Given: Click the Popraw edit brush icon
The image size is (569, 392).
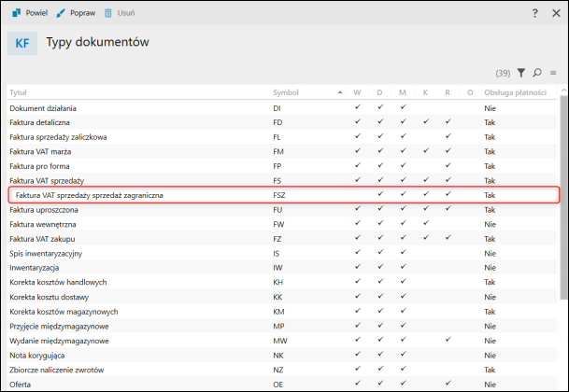Looking at the screenshot, I should coord(62,14).
